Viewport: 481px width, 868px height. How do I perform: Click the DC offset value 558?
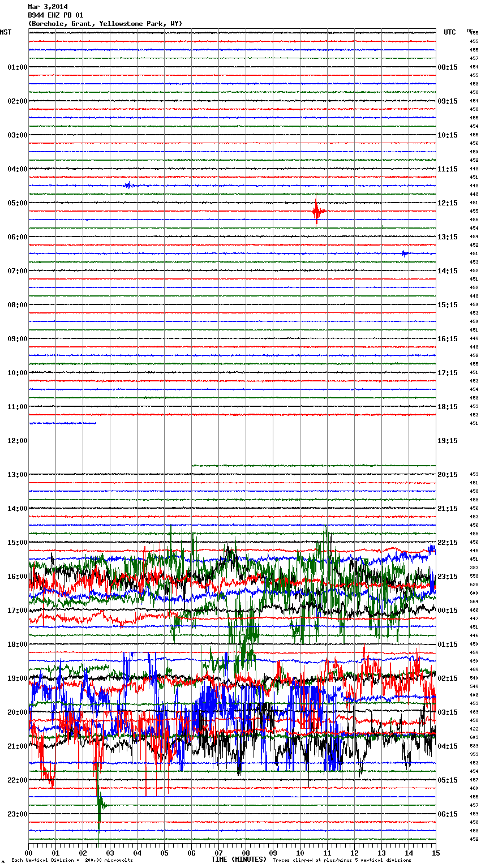tap(474, 576)
